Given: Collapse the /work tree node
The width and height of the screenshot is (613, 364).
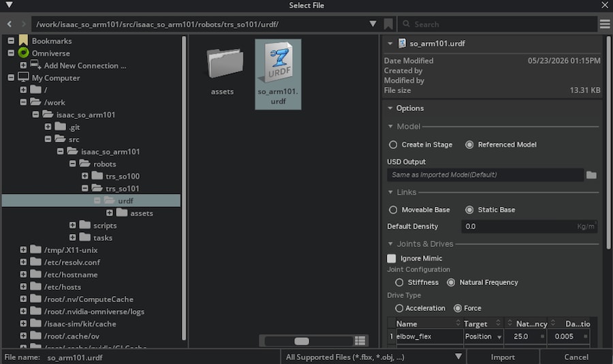Looking at the screenshot, I should (x=23, y=102).
